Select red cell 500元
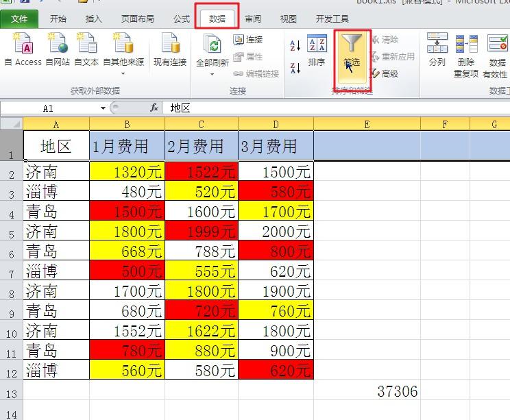 [x=127, y=271]
